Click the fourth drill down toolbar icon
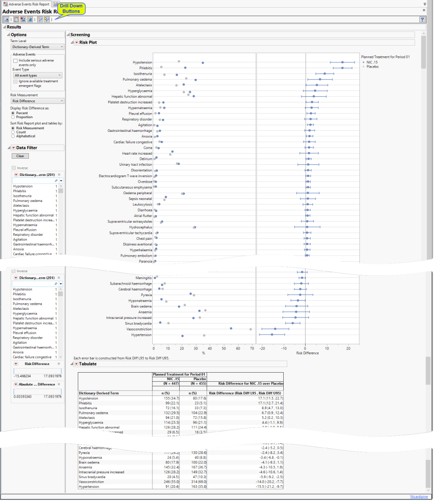Image resolution: width=434 pixels, height=504 pixels. pos(30,20)
